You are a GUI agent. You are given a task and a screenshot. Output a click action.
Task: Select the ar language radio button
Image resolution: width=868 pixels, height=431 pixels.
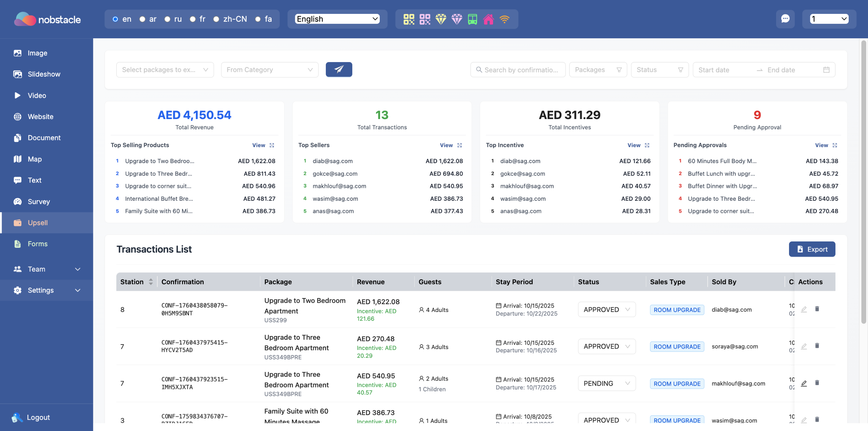coord(142,19)
